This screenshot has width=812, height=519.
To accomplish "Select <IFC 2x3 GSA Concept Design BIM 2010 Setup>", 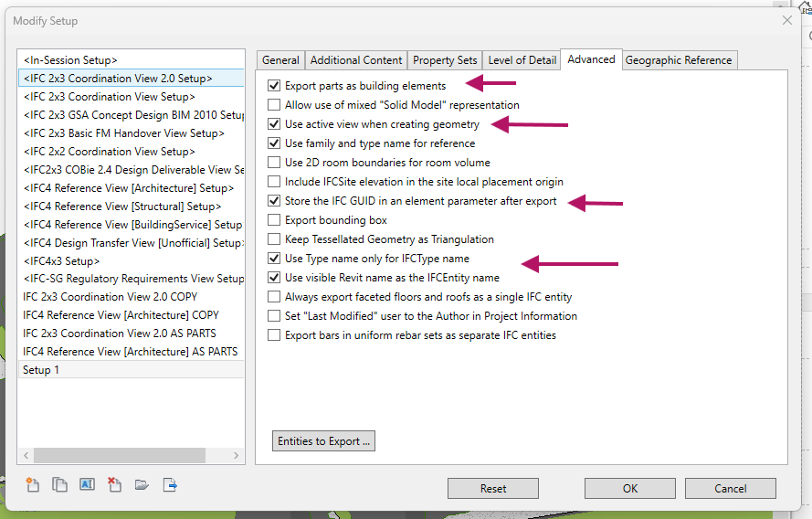I will pos(131,114).
